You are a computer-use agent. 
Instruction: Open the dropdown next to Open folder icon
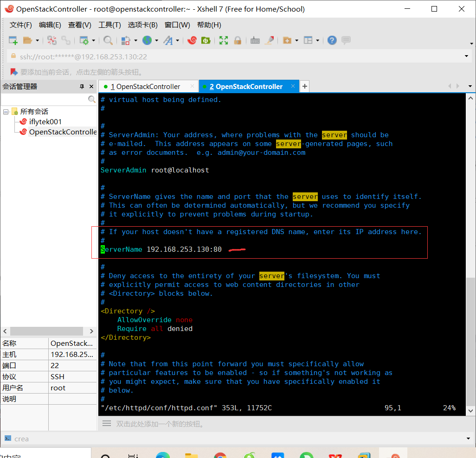tap(37, 40)
